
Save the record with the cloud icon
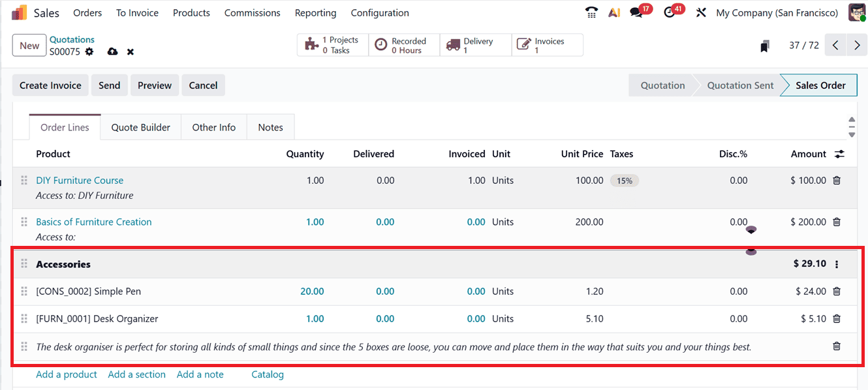(112, 51)
